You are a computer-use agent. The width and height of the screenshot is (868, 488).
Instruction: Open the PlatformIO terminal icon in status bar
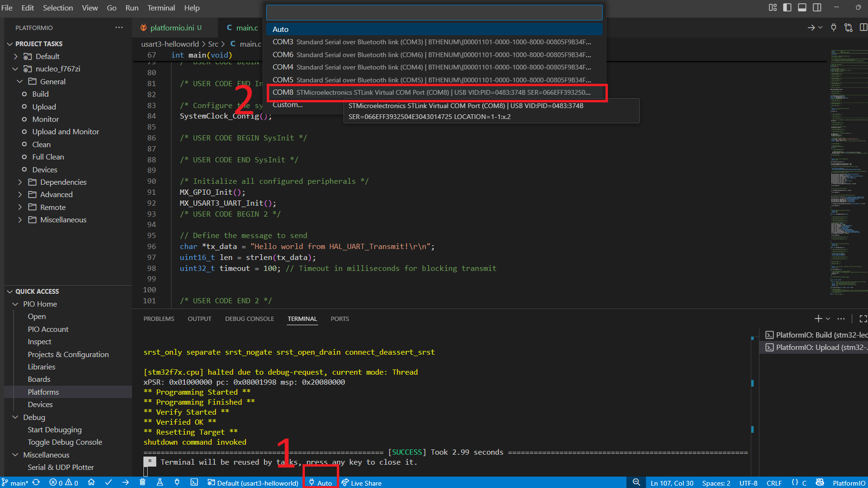coord(194,482)
